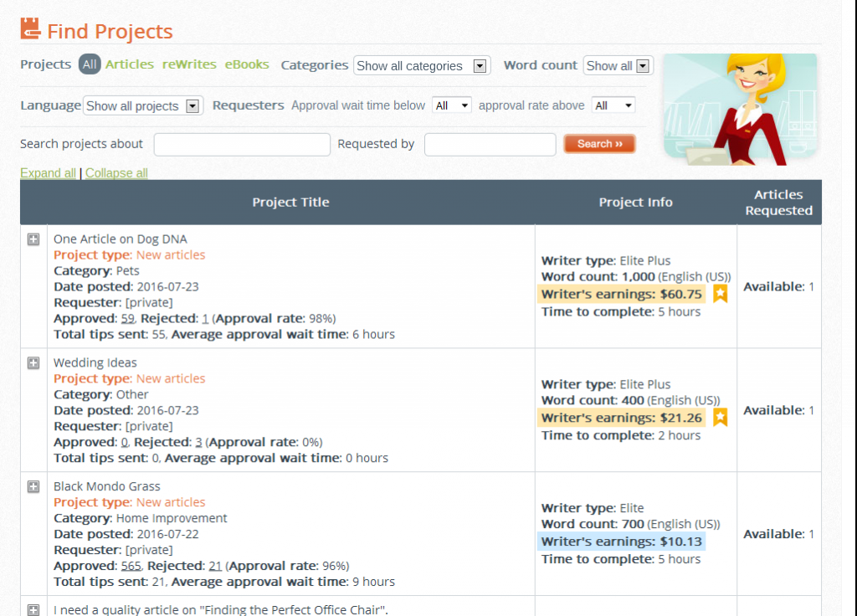857x616 pixels.
Task: Expand the "Wedding Ideas" project row
Action: [x=33, y=362]
